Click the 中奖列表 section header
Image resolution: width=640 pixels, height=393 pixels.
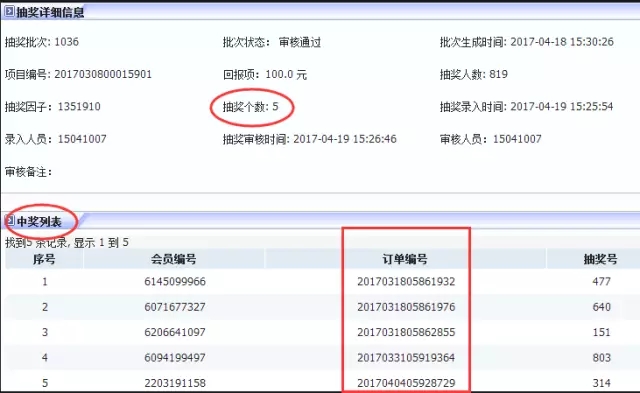coord(39,222)
